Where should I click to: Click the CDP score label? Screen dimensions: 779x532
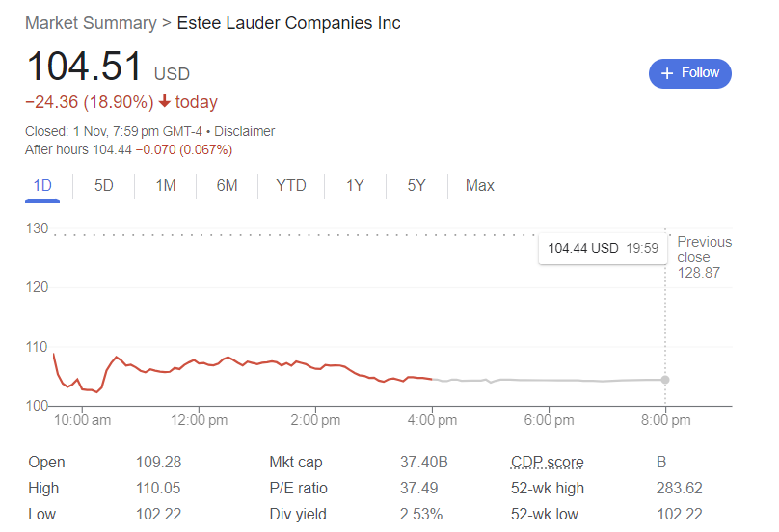coord(547,463)
